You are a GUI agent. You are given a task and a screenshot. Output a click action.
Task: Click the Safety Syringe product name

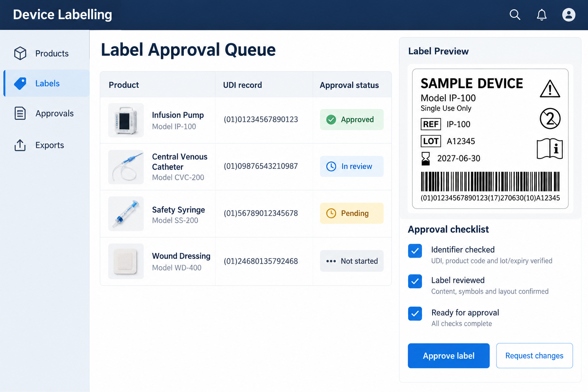pos(178,210)
